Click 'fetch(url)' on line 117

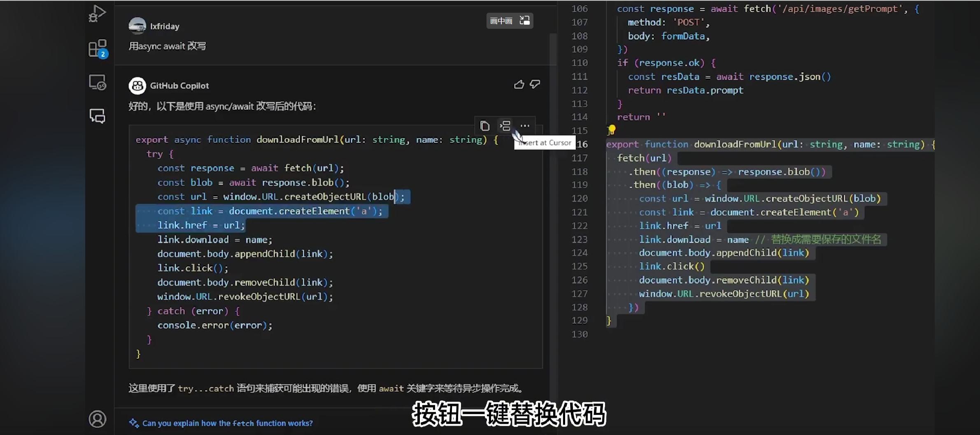644,158
